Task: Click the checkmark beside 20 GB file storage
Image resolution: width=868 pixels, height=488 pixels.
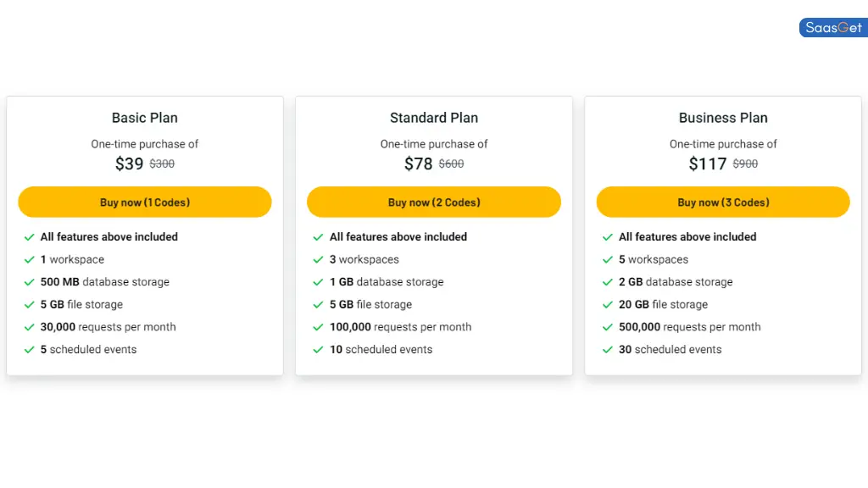Action: pyautogui.click(x=609, y=304)
